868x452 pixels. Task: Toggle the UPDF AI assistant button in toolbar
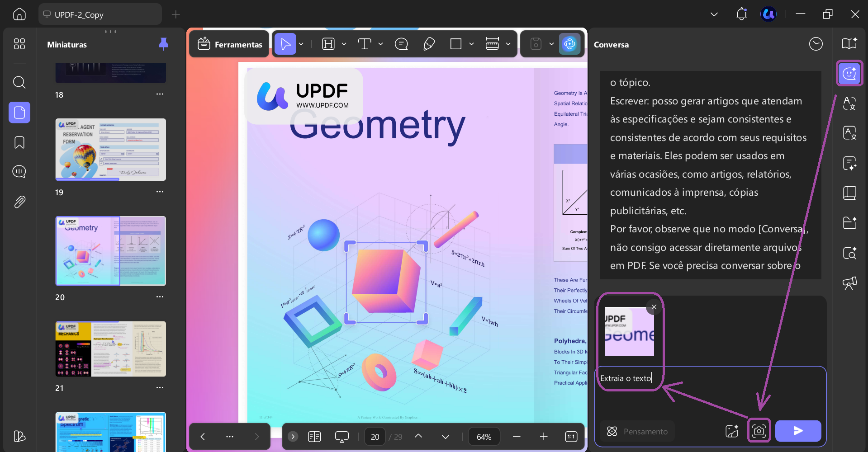(x=569, y=44)
